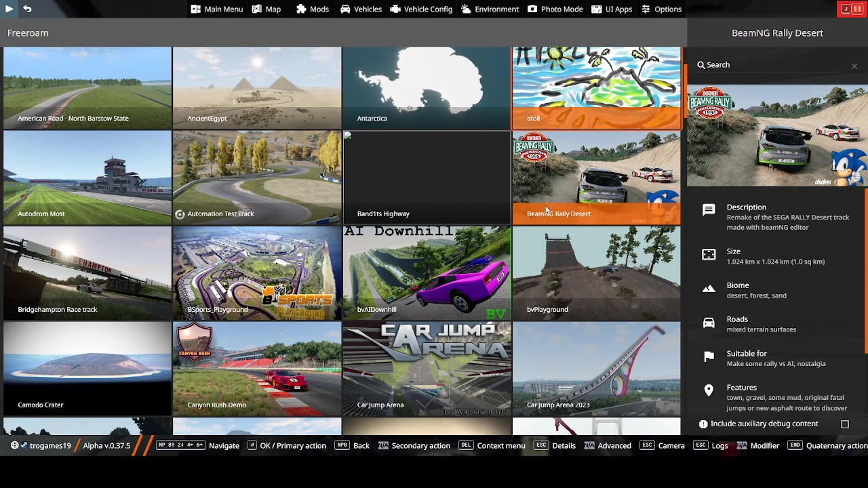868x488 pixels.
Task: Select the bvAIDownhill map
Action: [427, 273]
